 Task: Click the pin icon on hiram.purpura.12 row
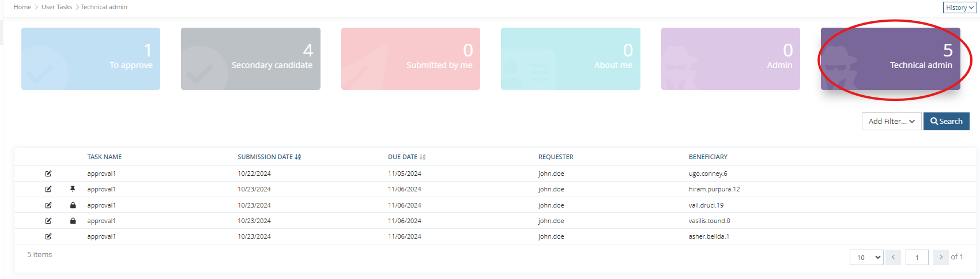click(73, 189)
